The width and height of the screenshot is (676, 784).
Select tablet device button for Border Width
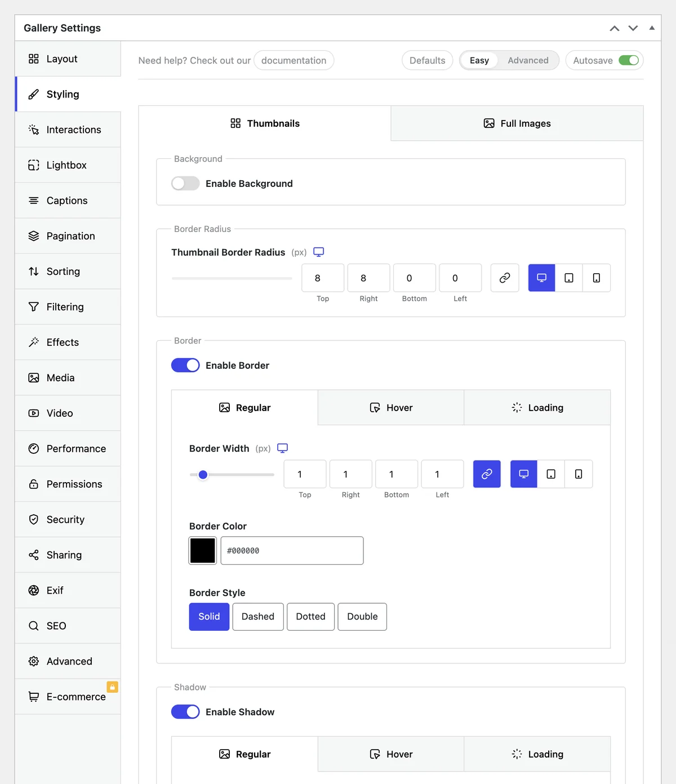coord(551,474)
